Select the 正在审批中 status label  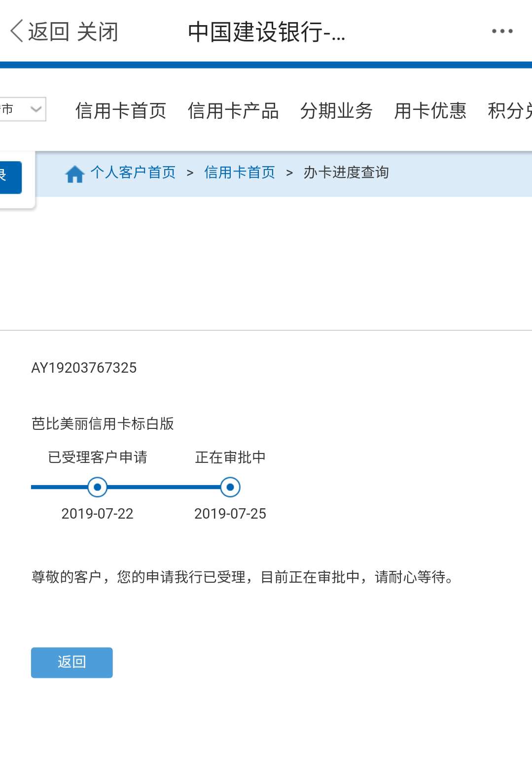click(230, 457)
